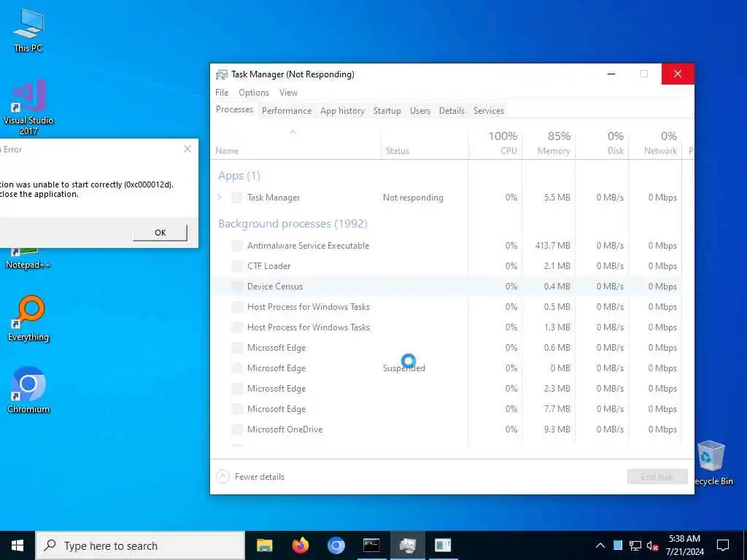Select the CTF Loader process icon
This screenshot has width=747, height=560.
click(237, 266)
